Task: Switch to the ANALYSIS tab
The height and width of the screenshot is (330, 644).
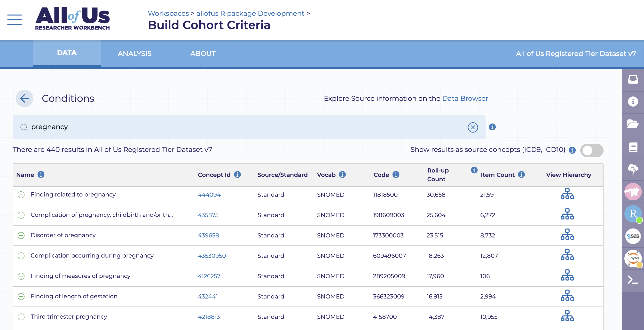Action: pos(134,54)
